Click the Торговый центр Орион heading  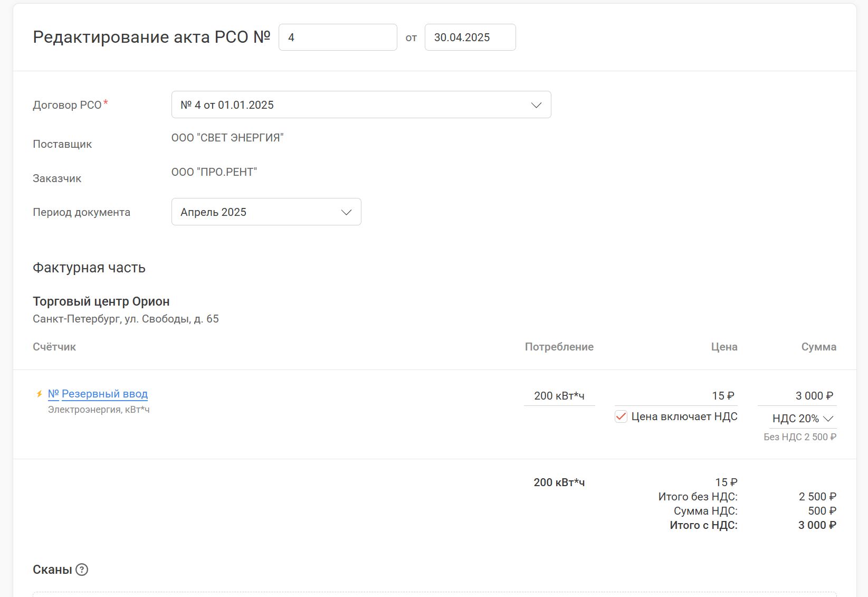[x=101, y=301]
